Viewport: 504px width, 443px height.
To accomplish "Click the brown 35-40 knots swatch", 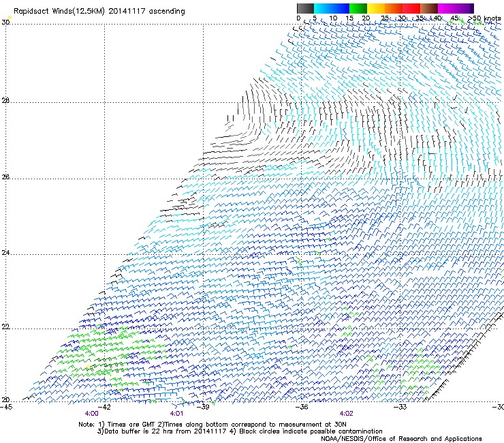I will coord(429,8).
